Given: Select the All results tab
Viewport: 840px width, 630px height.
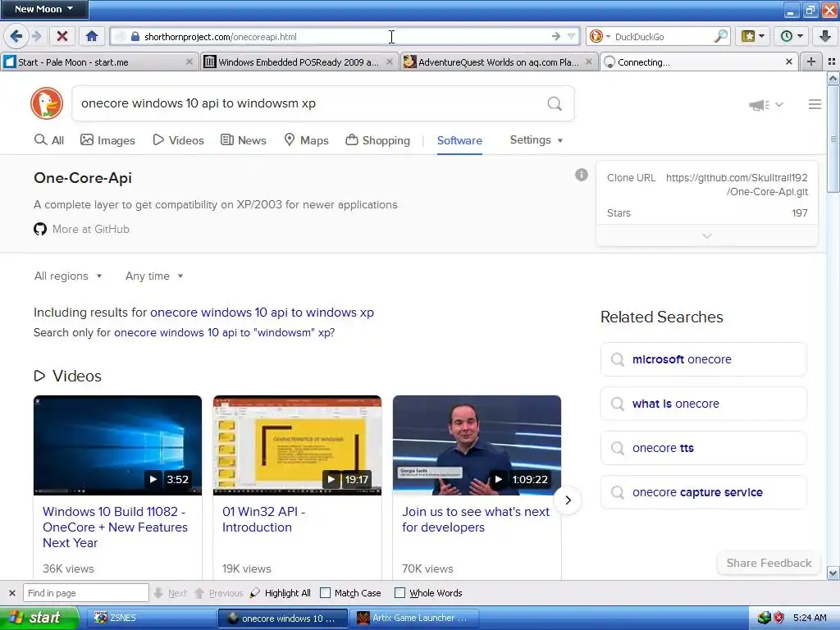Looking at the screenshot, I should tap(49, 140).
